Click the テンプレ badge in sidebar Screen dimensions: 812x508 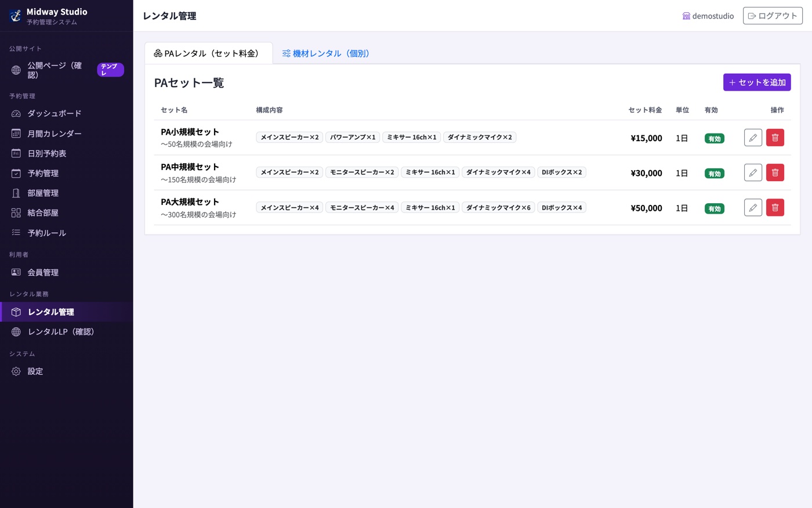pos(110,70)
